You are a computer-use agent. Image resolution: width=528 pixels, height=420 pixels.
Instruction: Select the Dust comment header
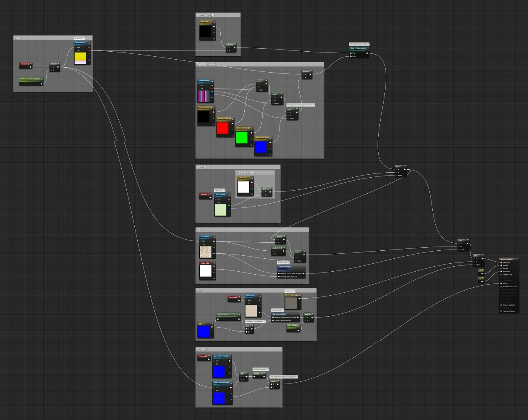pos(256,290)
